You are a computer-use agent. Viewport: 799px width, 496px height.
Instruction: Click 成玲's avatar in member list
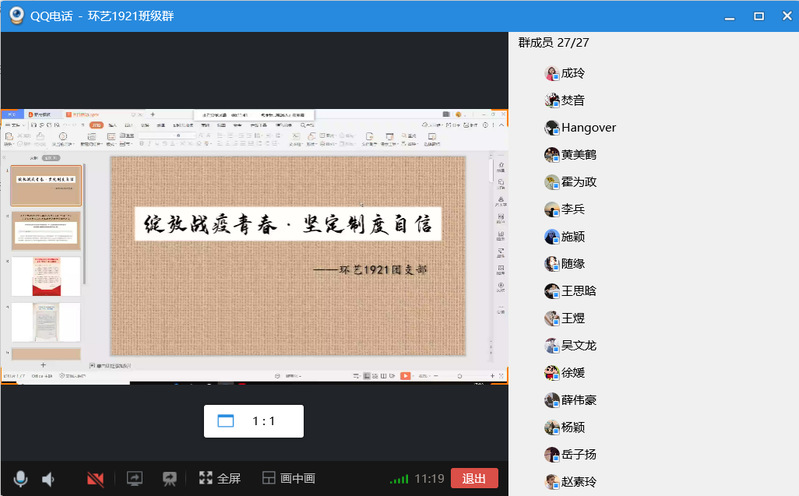tap(552, 73)
